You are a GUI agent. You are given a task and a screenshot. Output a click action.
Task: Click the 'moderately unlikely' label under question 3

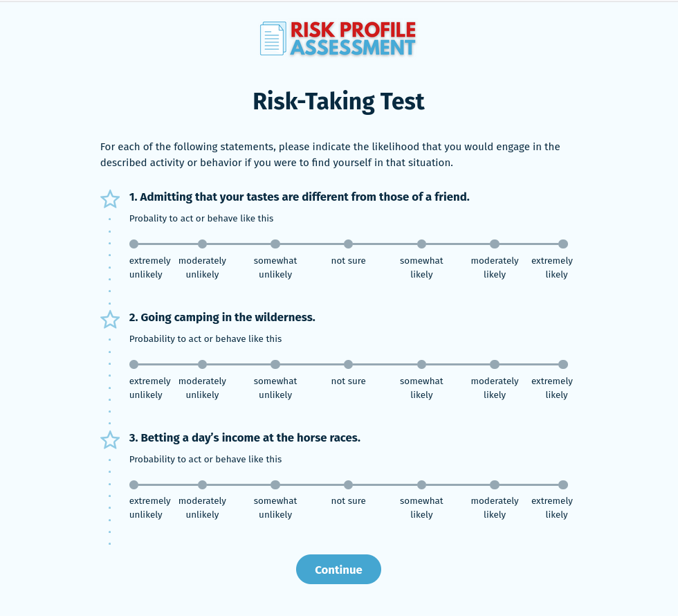coord(202,507)
